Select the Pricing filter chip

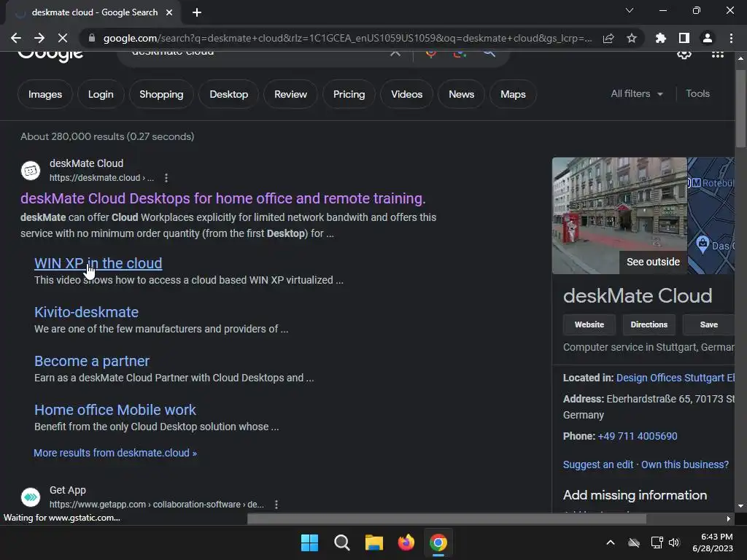(349, 94)
